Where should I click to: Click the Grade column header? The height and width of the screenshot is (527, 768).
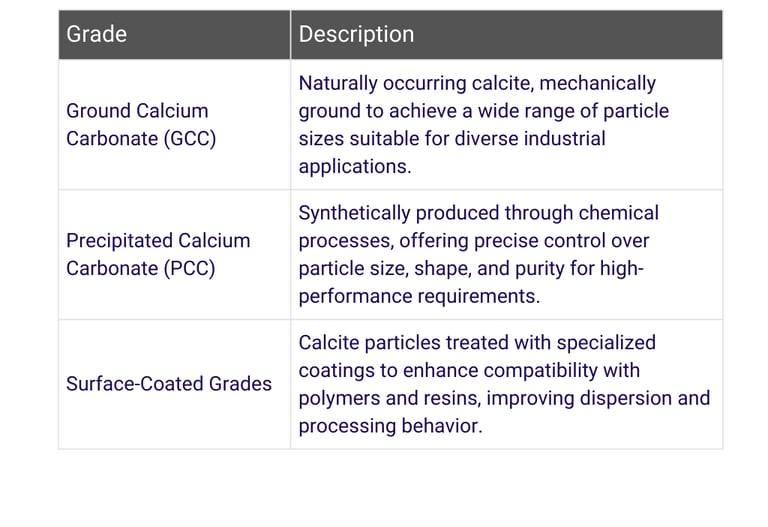point(97,34)
